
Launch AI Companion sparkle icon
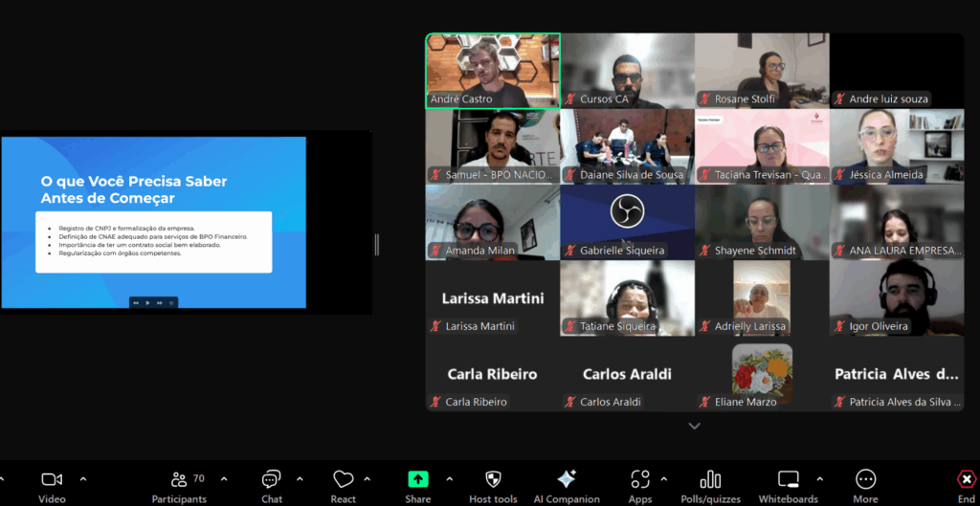(567, 480)
